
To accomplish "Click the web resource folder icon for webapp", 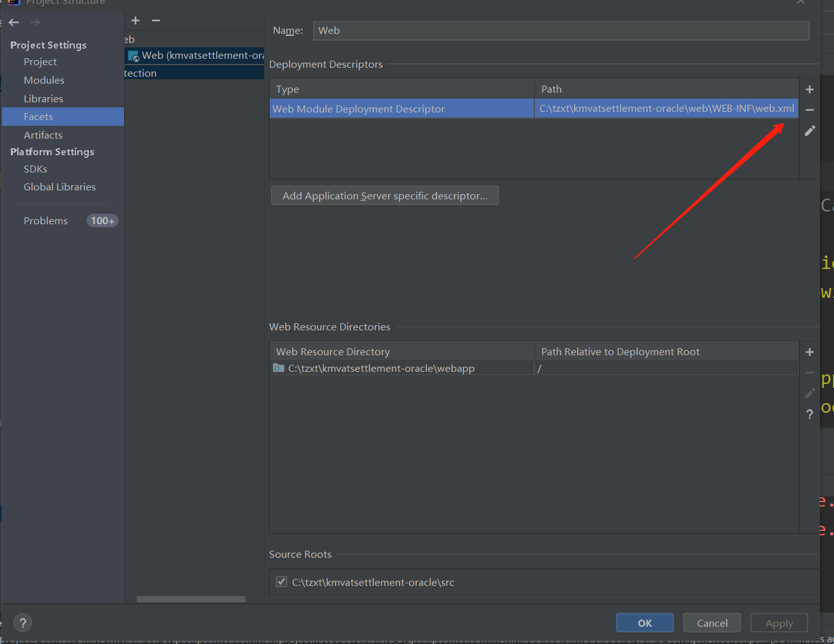I will (x=279, y=368).
